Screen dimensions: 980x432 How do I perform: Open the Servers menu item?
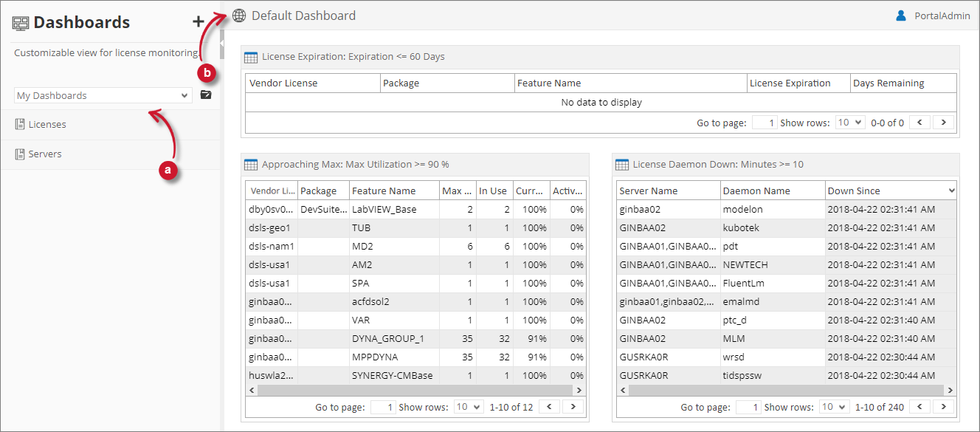(x=110, y=154)
